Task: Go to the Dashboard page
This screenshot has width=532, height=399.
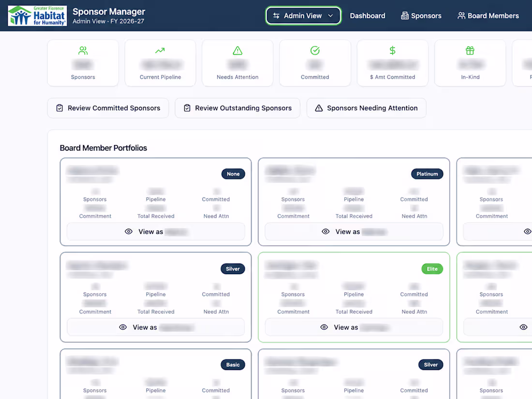Action: click(368, 15)
